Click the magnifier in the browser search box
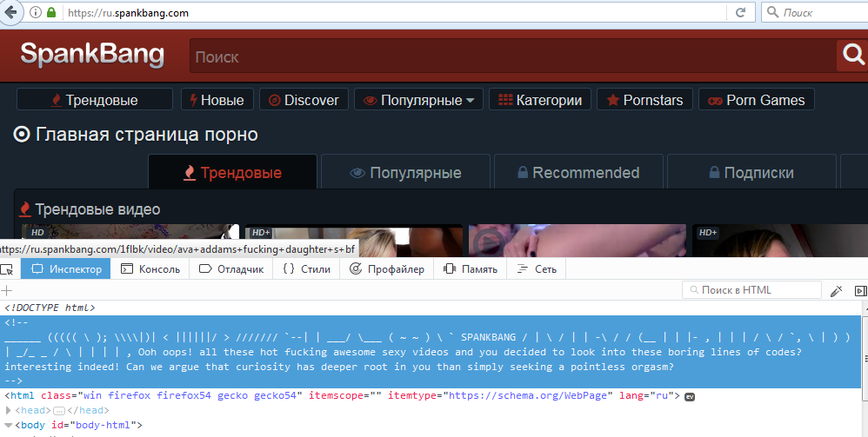 (x=773, y=12)
